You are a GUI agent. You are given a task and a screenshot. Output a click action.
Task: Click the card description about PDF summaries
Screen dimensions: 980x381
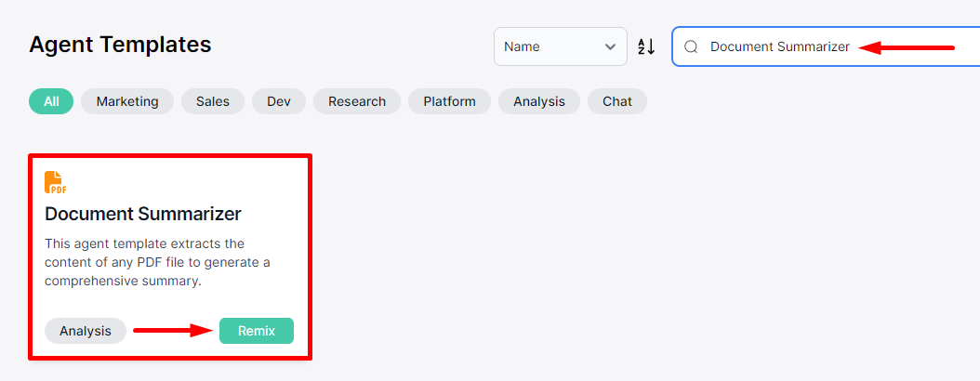157,262
